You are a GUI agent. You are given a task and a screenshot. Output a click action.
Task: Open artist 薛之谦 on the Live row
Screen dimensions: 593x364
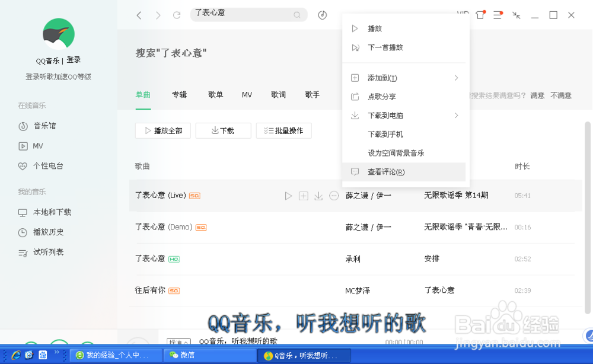tap(356, 196)
